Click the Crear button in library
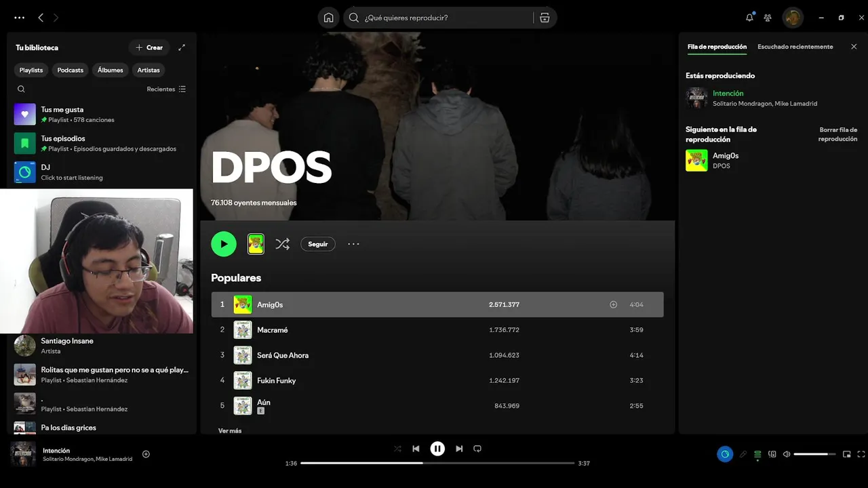868x488 pixels. click(x=149, y=47)
